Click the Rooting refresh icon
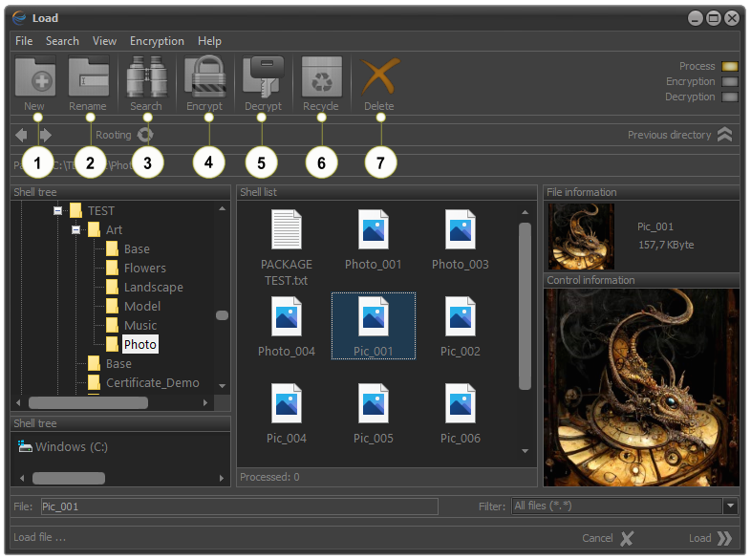The height and width of the screenshot is (560, 751). click(145, 135)
